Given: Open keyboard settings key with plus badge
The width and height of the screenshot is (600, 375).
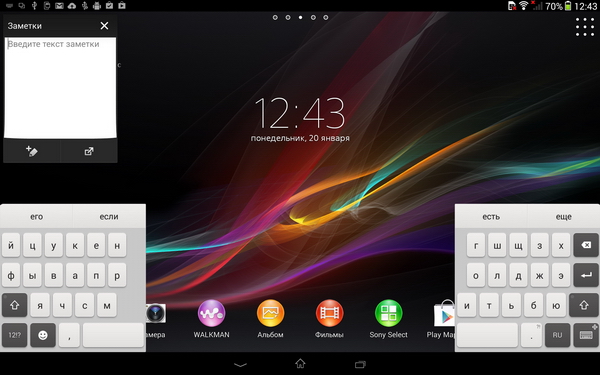Looking at the screenshot, I should [586, 335].
